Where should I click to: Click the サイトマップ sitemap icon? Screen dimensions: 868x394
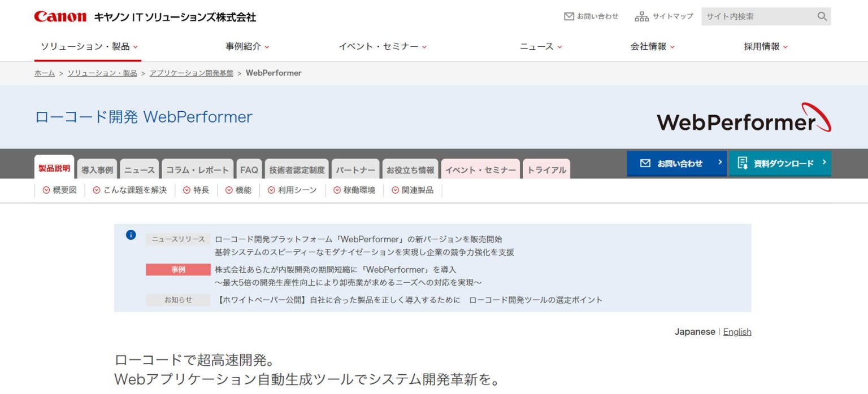click(643, 16)
